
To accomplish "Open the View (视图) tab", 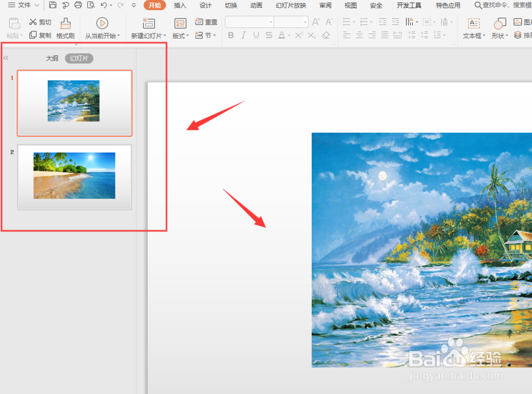I will pyautogui.click(x=351, y=5).
